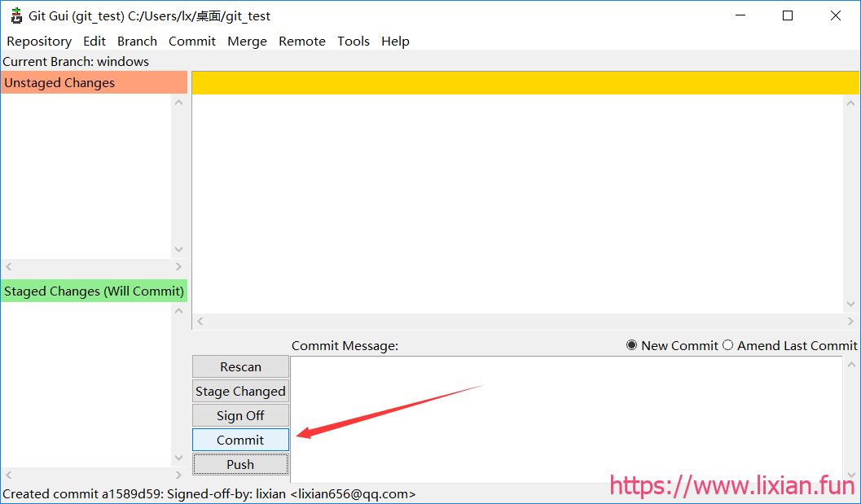The height and width of the screenshot is (504, 861).
Task: Open the Help menu
Action: 395,42
